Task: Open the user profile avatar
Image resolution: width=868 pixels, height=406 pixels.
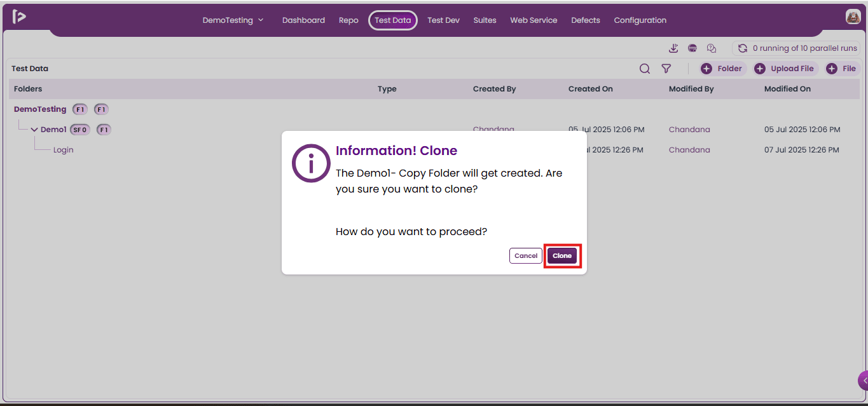Action: (x=853, y=17)
